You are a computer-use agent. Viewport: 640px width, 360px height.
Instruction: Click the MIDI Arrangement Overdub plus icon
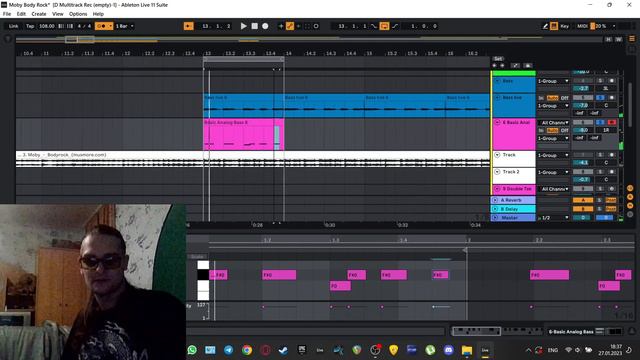coord(281,26)
